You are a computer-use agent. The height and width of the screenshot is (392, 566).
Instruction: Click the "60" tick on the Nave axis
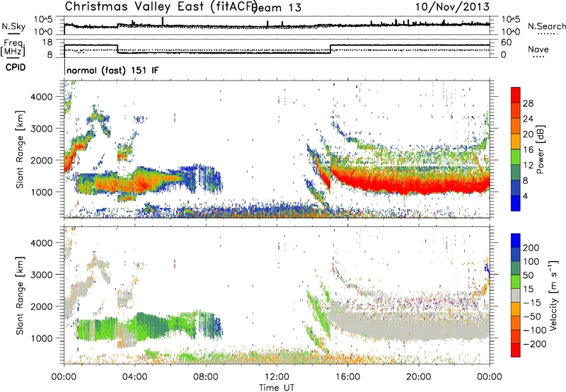[x=506, y=42]
